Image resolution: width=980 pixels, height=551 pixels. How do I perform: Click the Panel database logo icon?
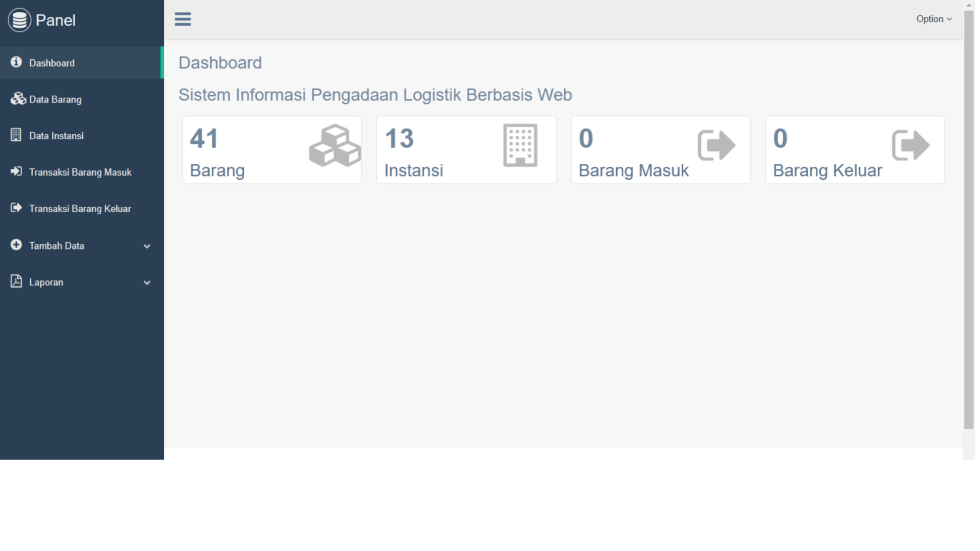(x=19, y=20)
